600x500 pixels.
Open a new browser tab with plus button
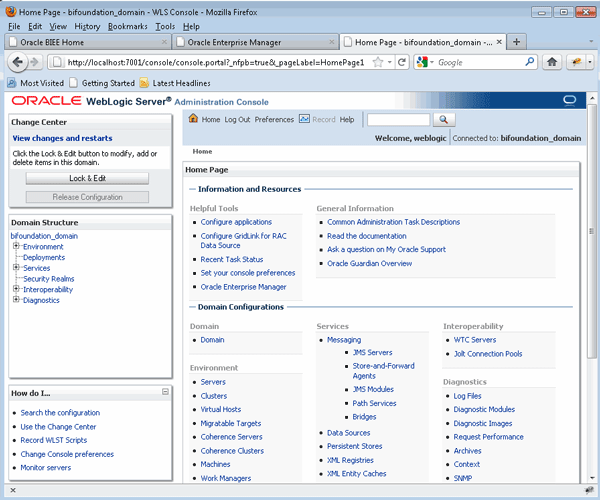coord(517,42)
